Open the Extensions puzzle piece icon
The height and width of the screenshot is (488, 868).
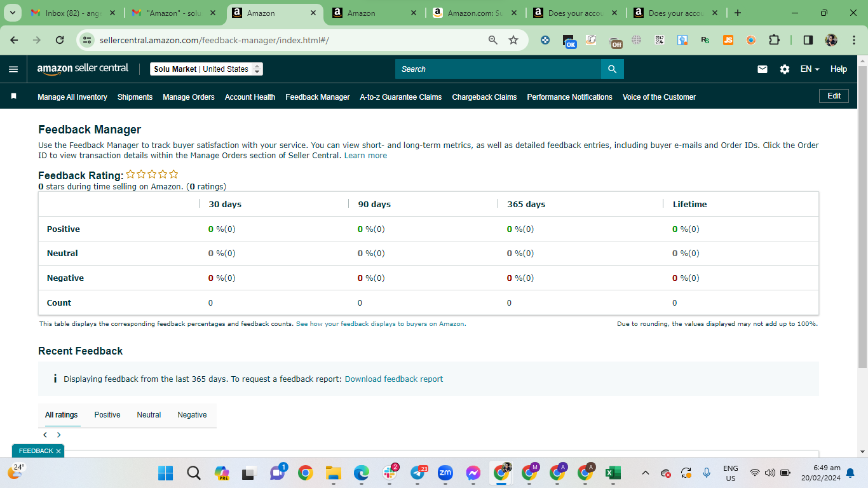coord(774,40)
